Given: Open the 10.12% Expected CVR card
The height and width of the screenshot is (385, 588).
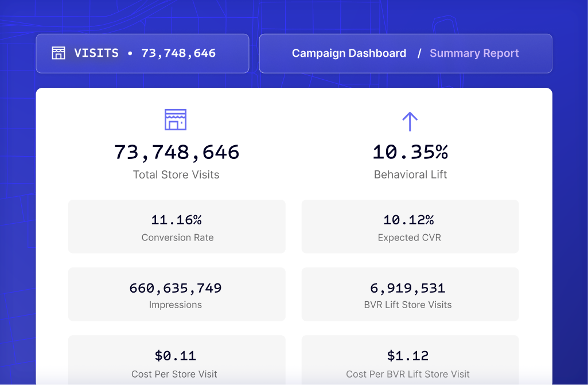Looking at the screenshot, I should coord(410,226).
